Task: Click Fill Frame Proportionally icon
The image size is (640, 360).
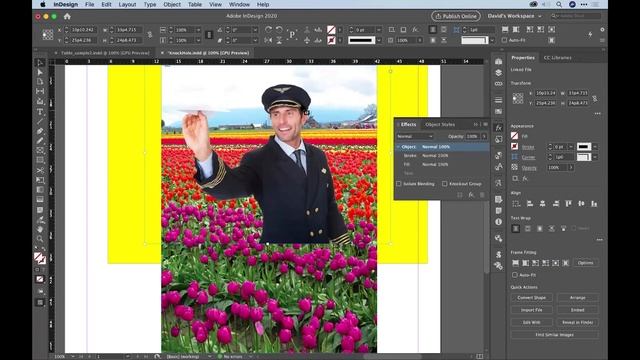Action: [516, 263]
